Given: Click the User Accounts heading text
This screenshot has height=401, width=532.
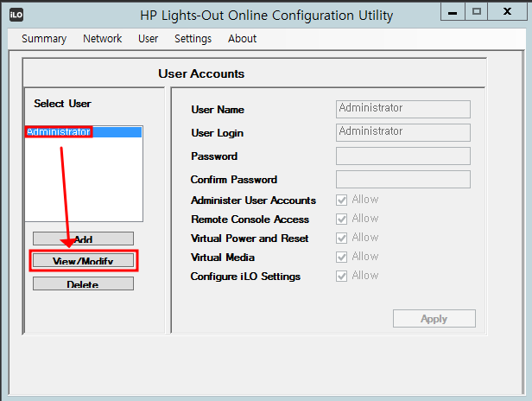Looking at the screenshot, I should pos(201,73).
